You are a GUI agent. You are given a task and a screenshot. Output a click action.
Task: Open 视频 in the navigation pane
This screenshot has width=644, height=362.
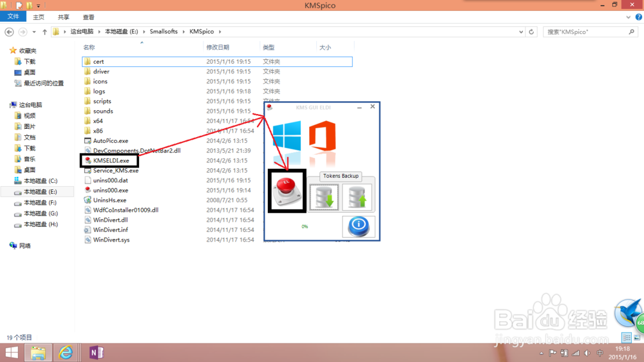(x=29, y=116)
